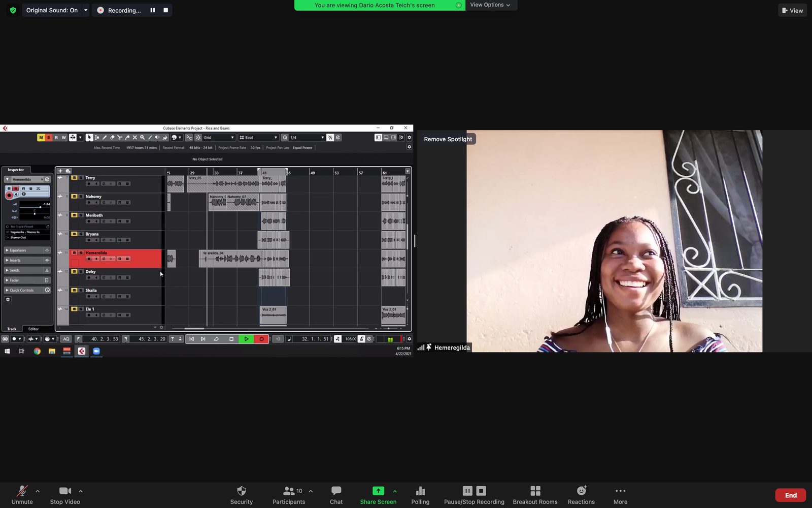Click the red Record transport button
The image size is (812, 508).
point(261,339)
